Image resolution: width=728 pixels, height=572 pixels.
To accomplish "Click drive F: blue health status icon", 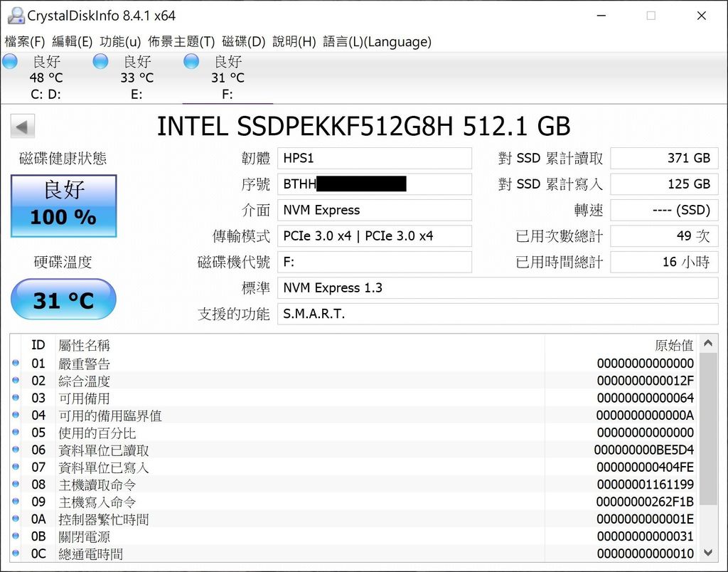I will 191,62.
